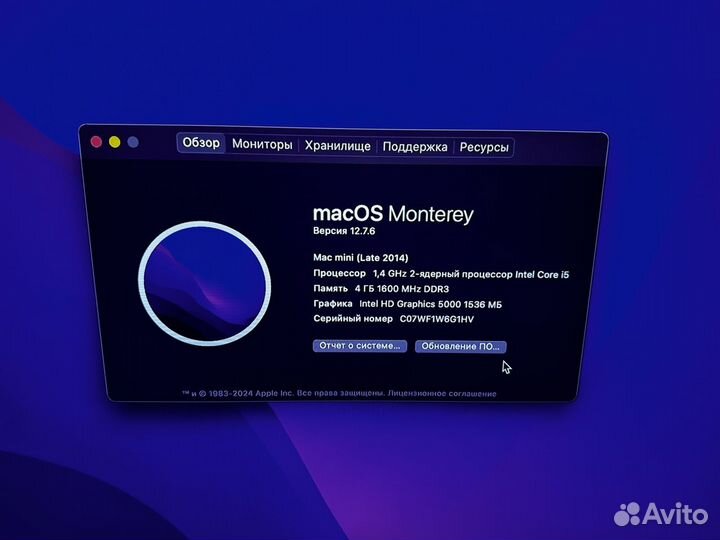Screen dimensions: 720x540
Task: Click the disabled gray zoom button
Action: [133, 142]
